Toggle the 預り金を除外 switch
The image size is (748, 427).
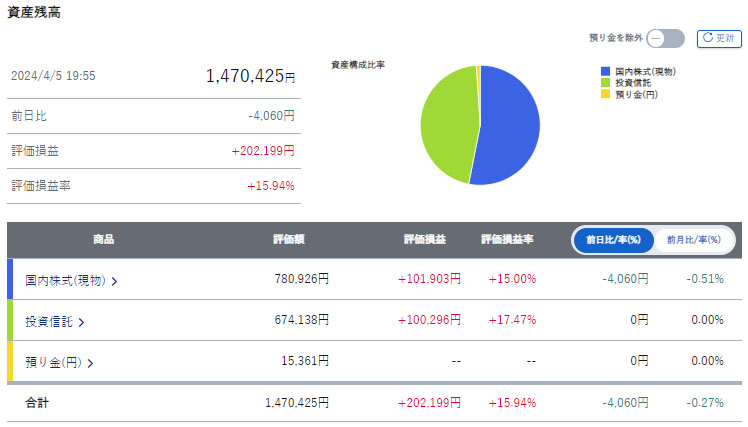click(x=665, y=39)
